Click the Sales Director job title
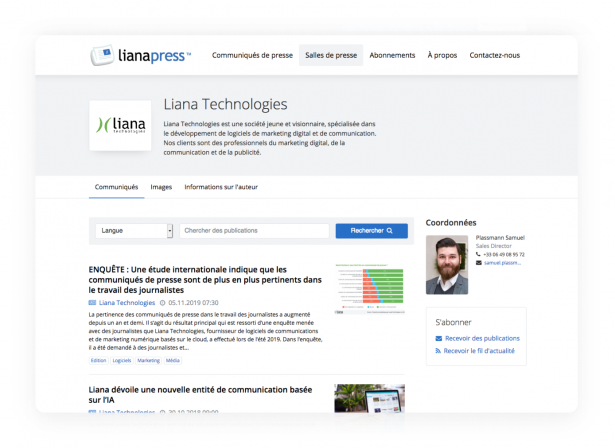 494,246
